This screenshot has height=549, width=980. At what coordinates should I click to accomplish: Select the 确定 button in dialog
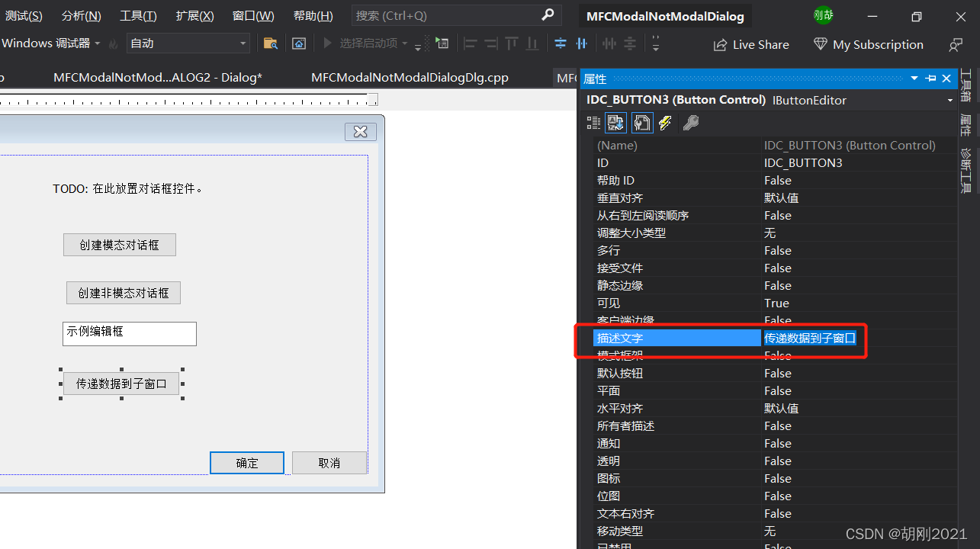click(247, 463)
